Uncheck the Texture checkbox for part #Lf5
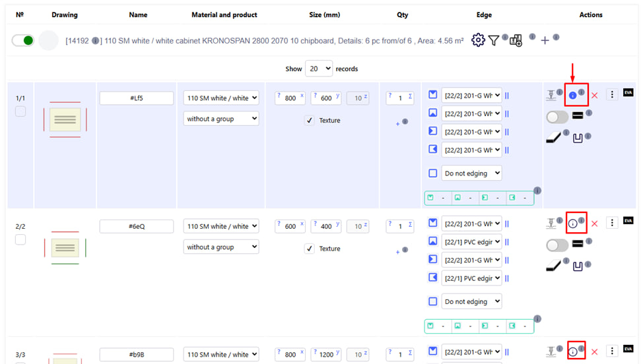 tap(310, 121)
